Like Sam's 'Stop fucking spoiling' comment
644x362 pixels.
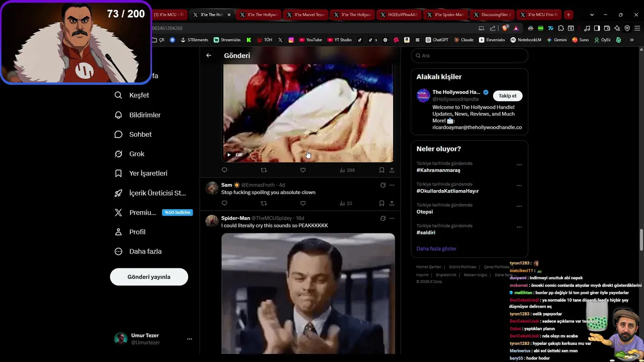point(303,203)
